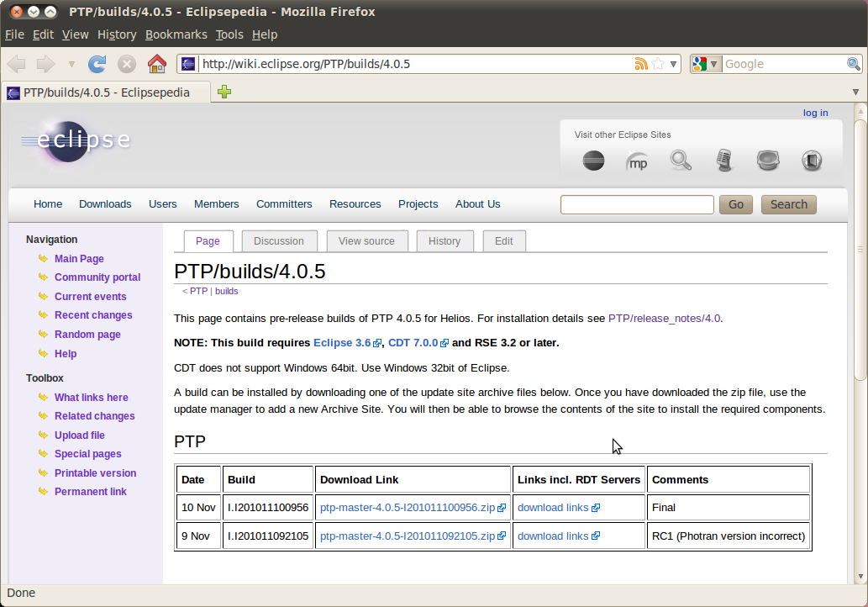868x607 pixels.
Task: Select the Page tab
Action: pyautogui.click(x=208, y=241)
